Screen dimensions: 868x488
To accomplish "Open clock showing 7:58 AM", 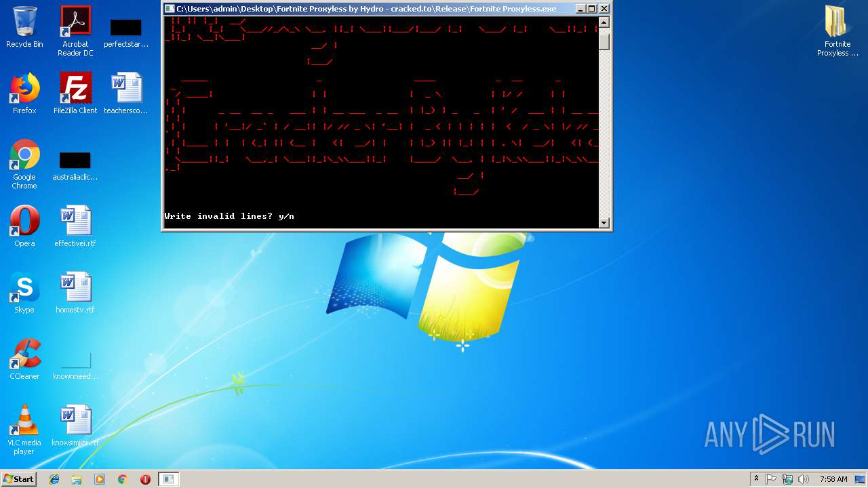I will tap(833, 479).
